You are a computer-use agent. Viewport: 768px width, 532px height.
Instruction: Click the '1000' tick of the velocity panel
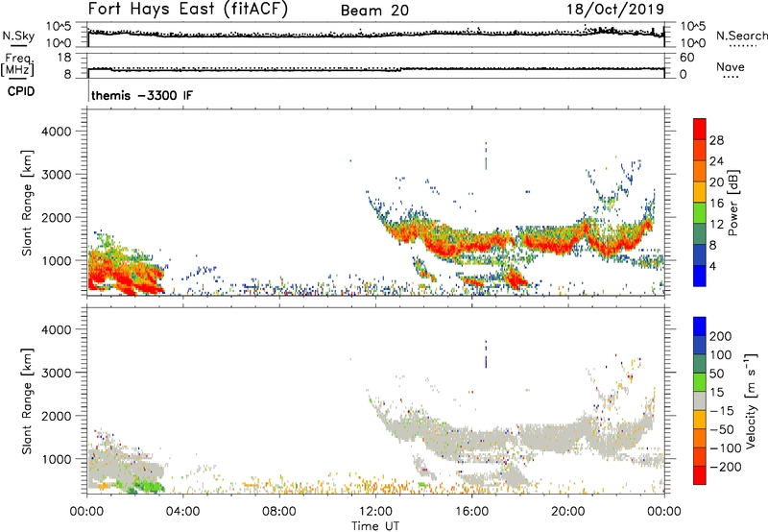click(57, 459)
